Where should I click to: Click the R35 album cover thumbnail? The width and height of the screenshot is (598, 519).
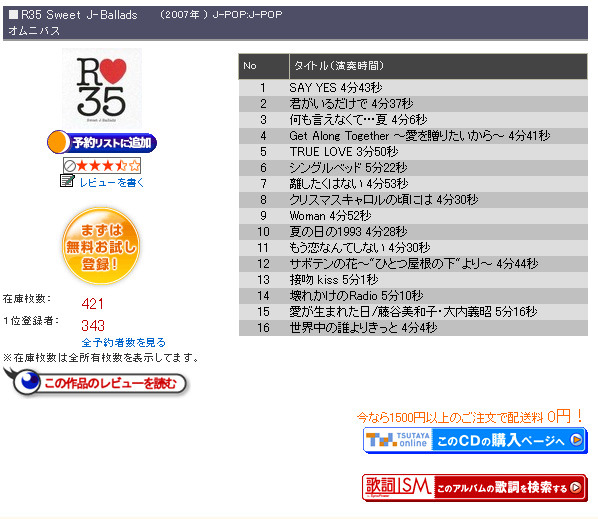pyautogui.click(x=102, y=88)
